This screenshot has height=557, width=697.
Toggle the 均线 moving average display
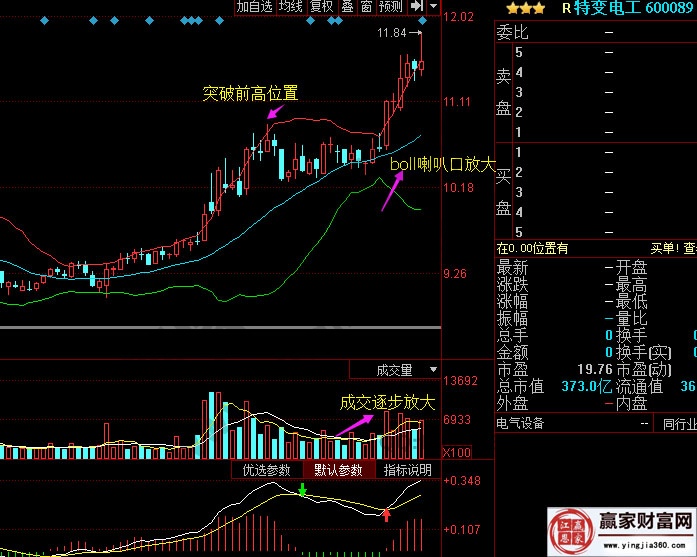pyautogui.click(x=290, y=7)
